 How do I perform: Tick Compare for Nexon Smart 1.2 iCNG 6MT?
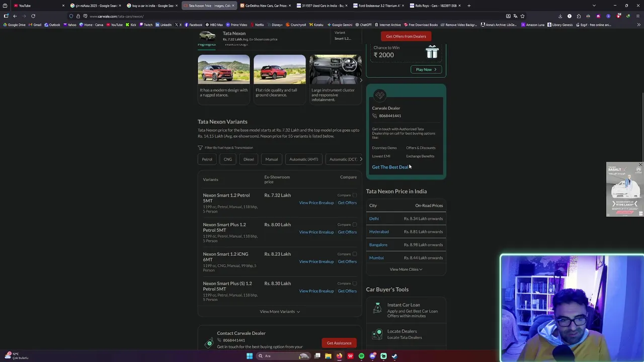click(x=355, y=254)
